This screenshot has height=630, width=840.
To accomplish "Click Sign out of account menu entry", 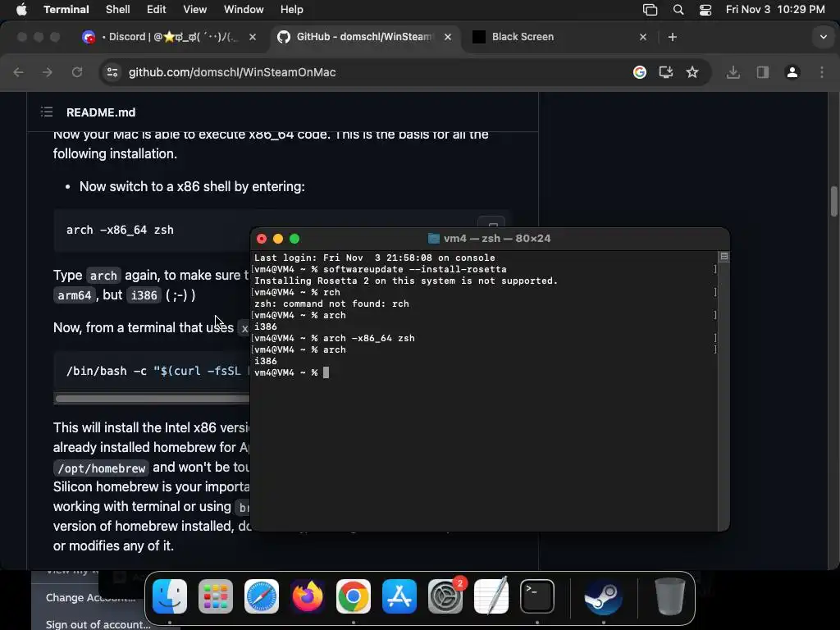I will pyautogui.click(x=98, y=624).
